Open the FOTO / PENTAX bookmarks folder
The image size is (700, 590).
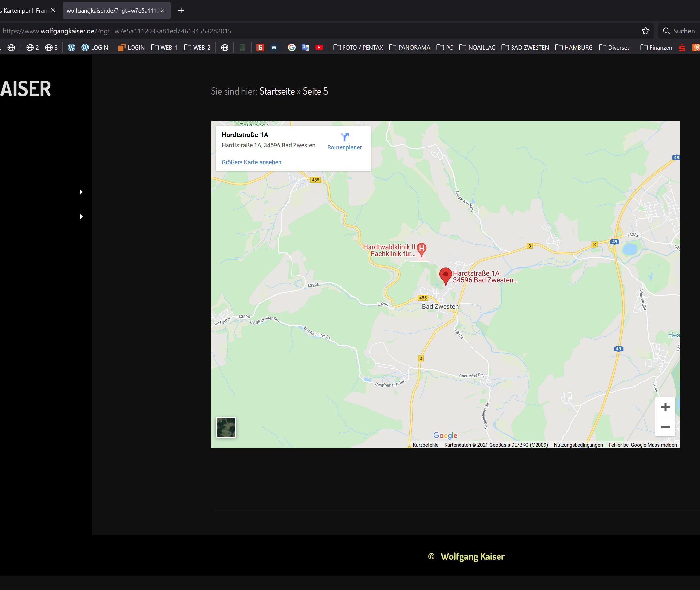[x=358, y=47]
